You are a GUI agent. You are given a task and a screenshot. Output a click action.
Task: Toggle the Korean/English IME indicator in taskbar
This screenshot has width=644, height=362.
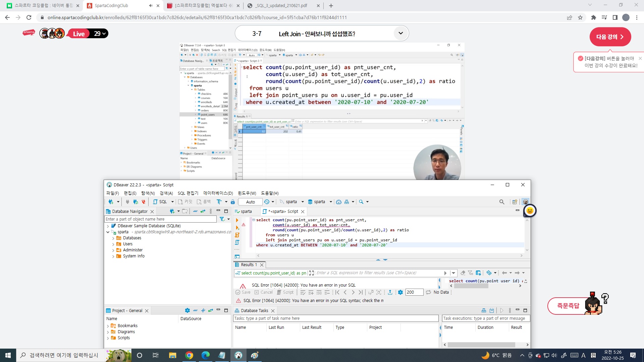tap(583, 355)
